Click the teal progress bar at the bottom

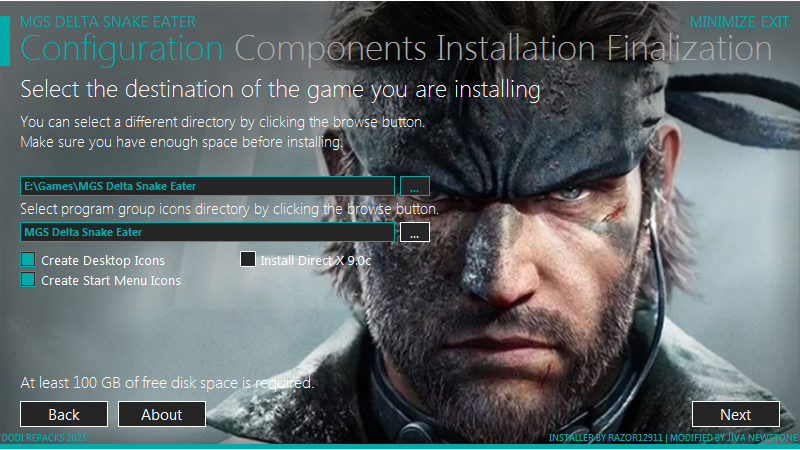tap(400, 446)
